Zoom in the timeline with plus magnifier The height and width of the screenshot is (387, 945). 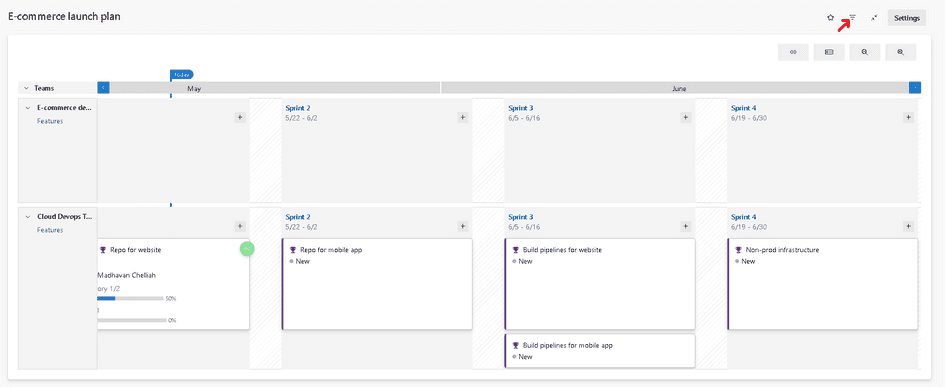(900, 52)
